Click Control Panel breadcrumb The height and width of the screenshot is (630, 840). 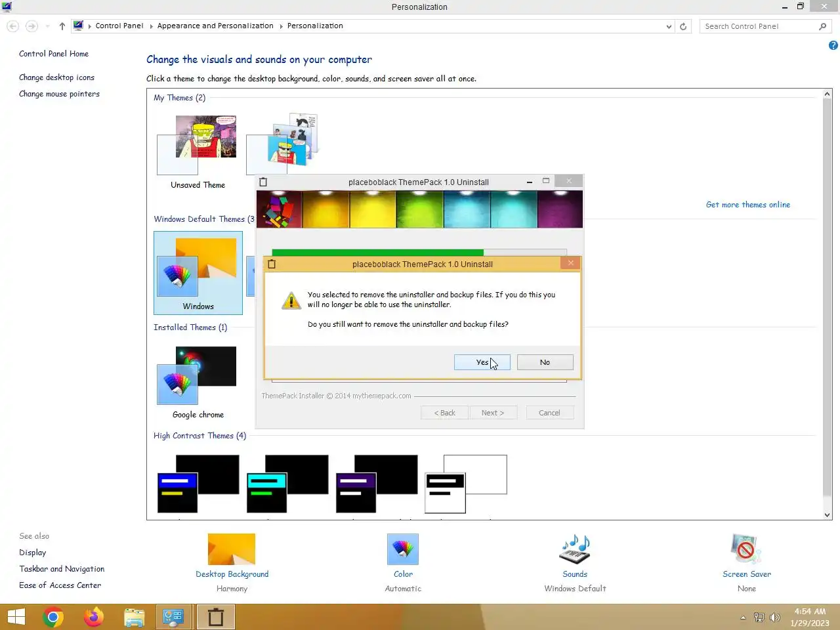coord(119,26)
